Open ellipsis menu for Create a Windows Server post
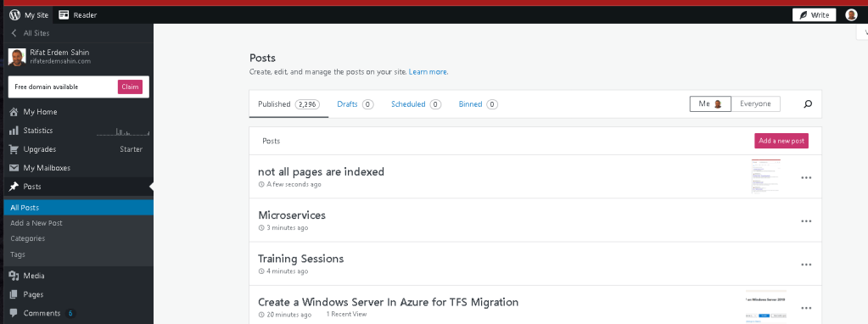Screen dimensions: 868x324 tap(806, 308)
